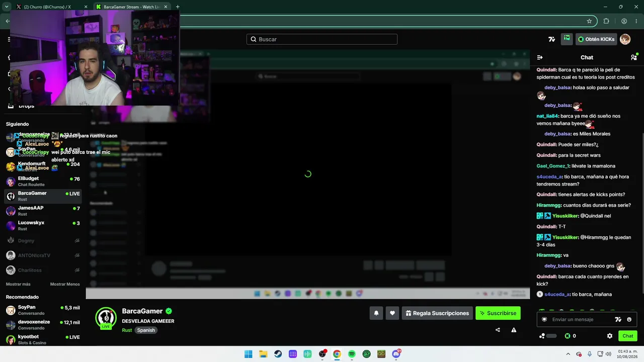Open the offline ANTONIcraTV channel
644x362 pixels.
(x=43, y=255)
